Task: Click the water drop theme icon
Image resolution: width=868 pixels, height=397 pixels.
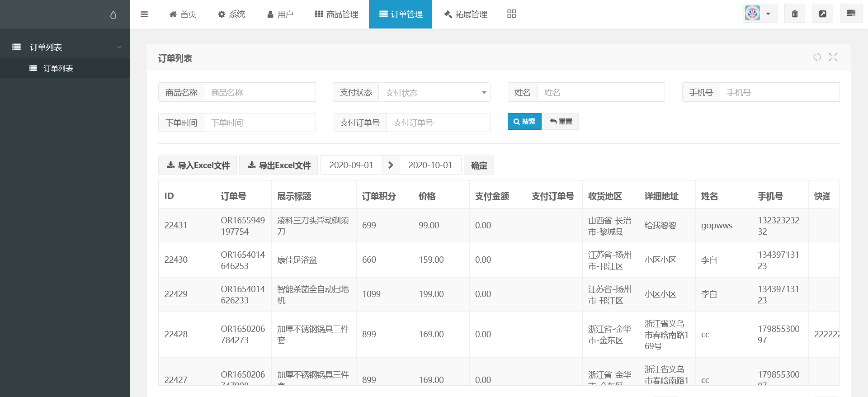Action: (113, 15)
